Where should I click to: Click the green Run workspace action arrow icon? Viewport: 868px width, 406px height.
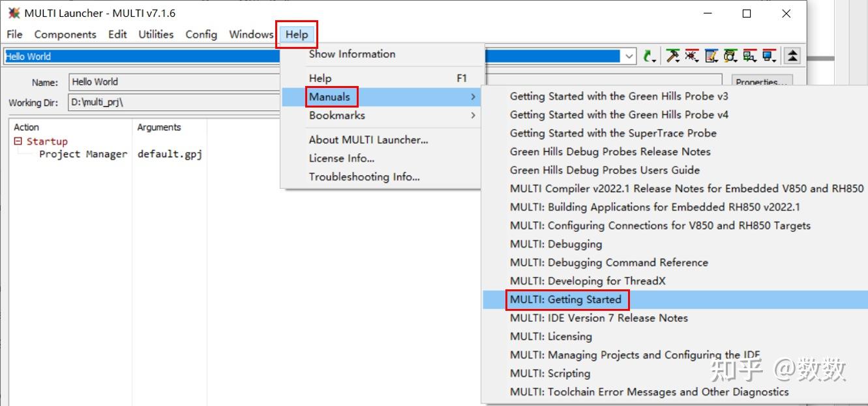pos(649,56)
